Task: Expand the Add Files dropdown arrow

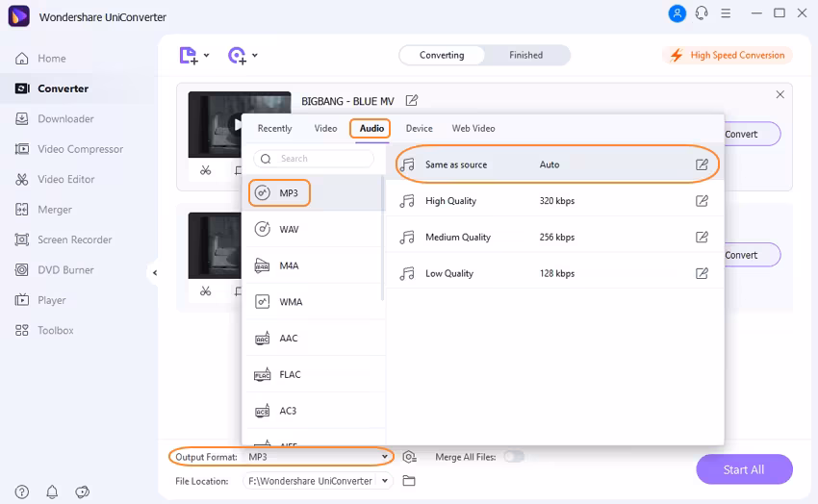Action: tap(207, 55)
